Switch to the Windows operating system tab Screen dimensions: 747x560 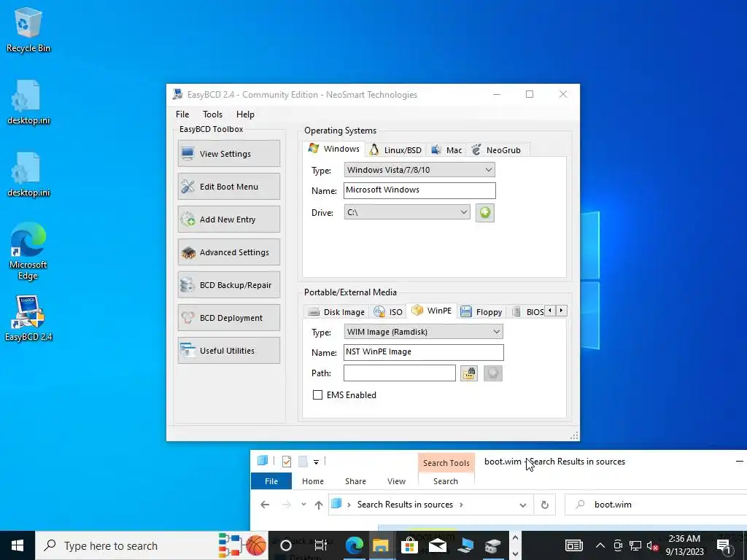pos(334,149)
